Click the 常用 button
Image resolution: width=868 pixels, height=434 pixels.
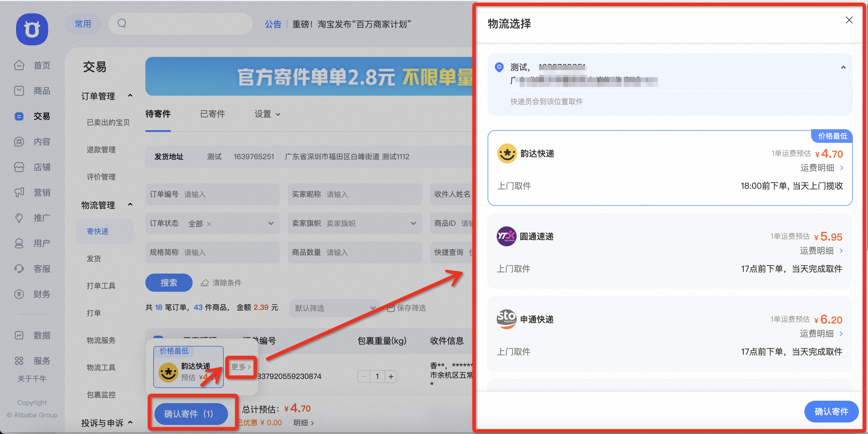coord(83,24)
